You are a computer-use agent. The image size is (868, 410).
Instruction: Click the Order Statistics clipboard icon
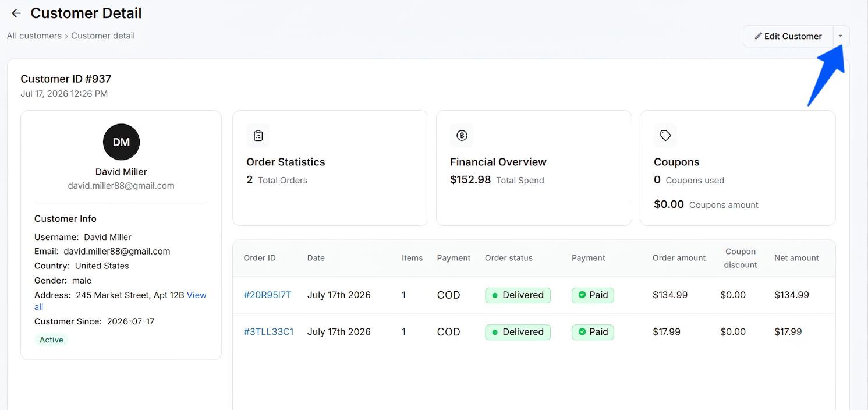click(258, 136)
